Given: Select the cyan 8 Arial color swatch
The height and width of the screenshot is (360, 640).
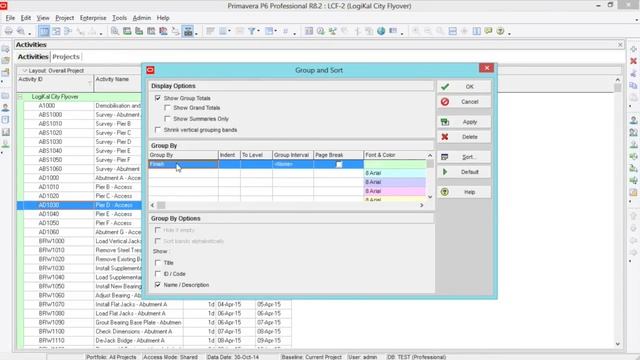Looking at the screenshot, I should pyautogui.click(x=395, y=173).
